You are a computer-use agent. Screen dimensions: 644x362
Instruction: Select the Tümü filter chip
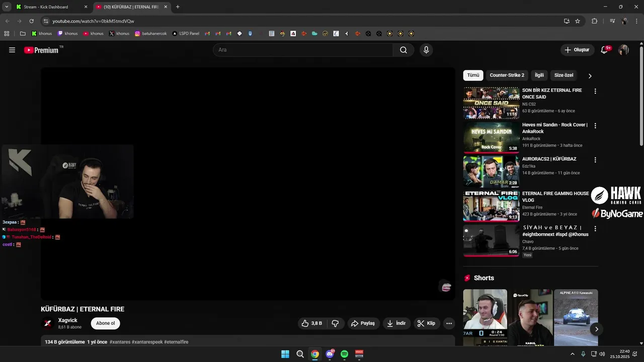[473, 75]
